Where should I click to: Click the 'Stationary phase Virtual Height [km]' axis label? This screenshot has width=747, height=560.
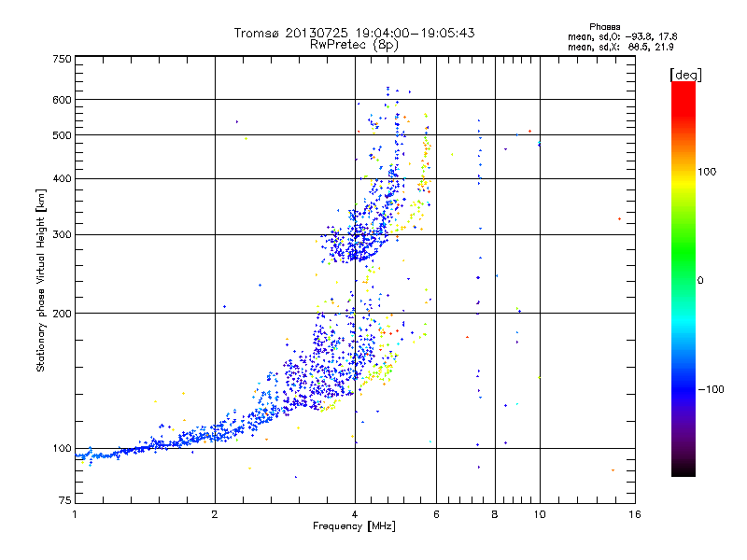pyautogui.click(x=40, y=281)
